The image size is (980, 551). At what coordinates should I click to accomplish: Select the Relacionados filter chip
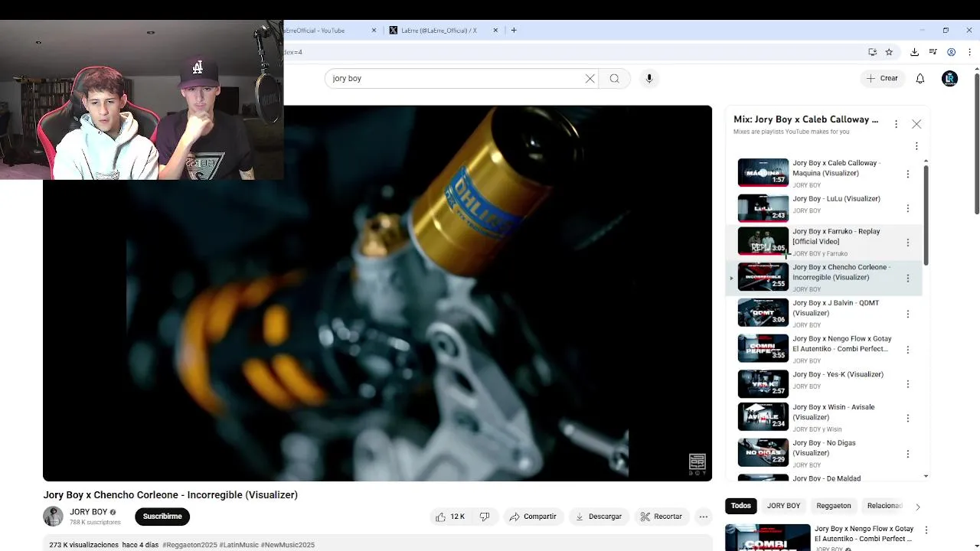tap(885, 506)
